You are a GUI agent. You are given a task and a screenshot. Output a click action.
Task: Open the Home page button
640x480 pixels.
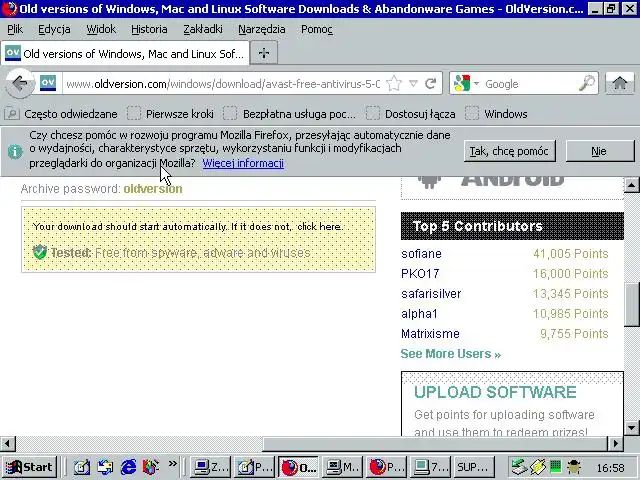tap(620, 83)
